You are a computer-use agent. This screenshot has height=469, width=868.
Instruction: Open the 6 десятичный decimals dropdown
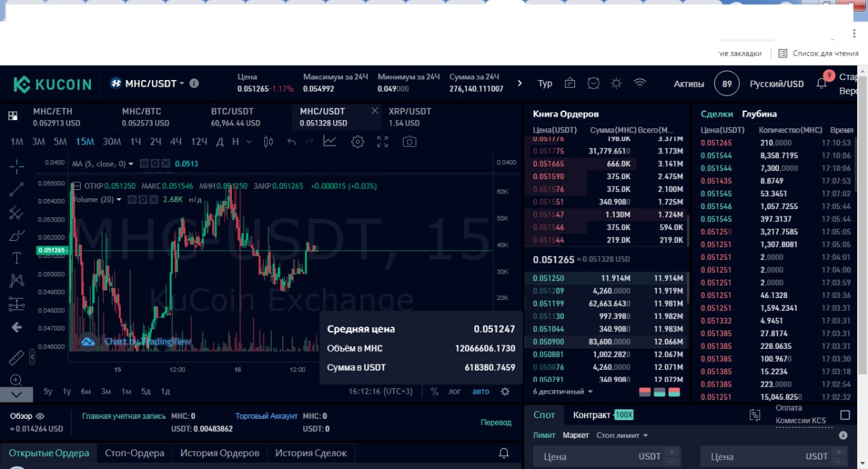click(x=563, y=392)
